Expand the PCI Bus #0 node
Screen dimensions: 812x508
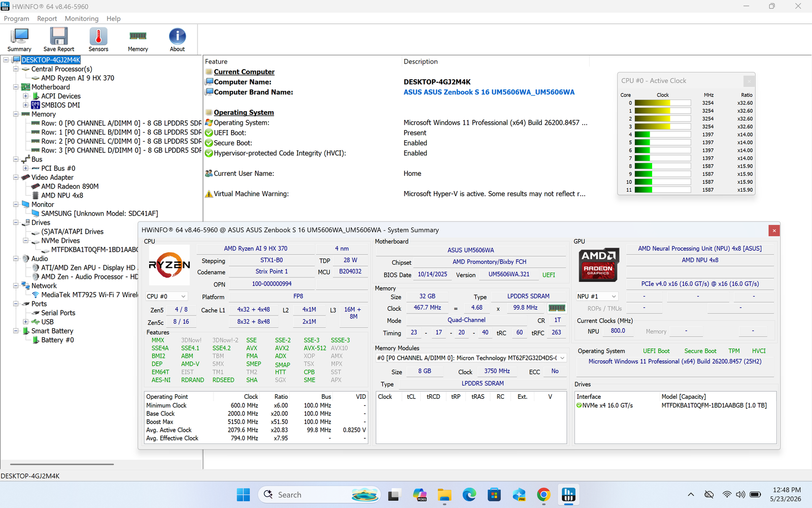coord(25,168)
